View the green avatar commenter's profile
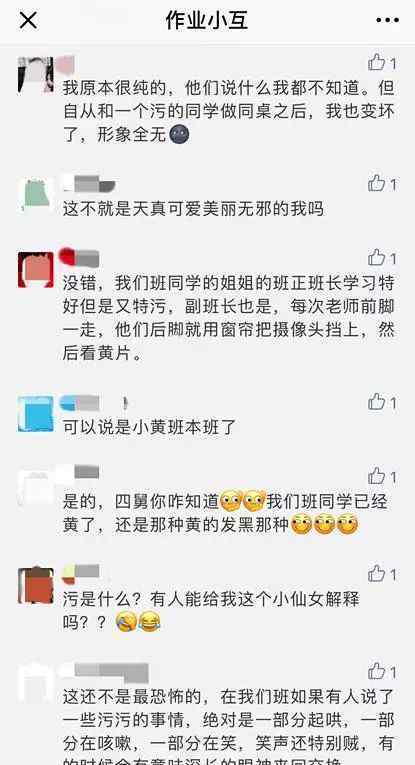This screenshot has height=765, width=415. 36,195
